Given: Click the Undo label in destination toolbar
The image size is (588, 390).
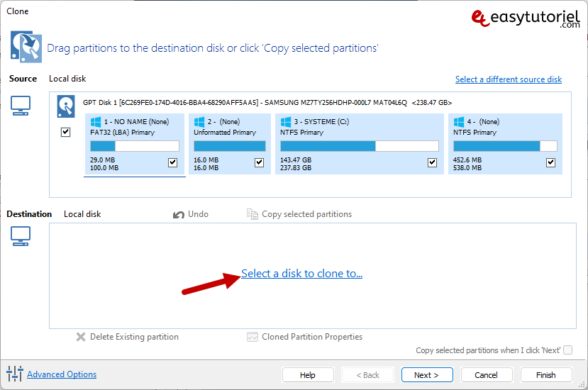Looking at the screenshot, I should (x=198, y=214).
